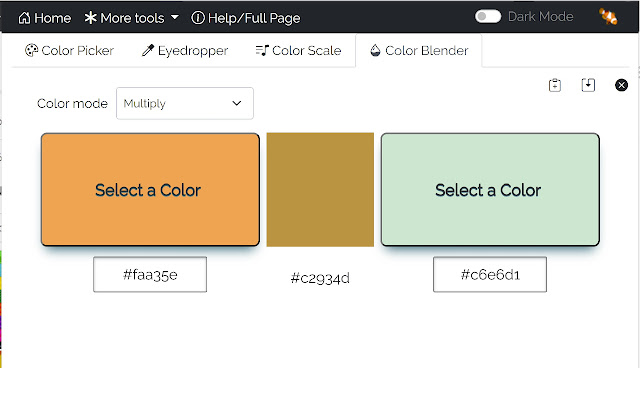Toggle the Dark Mode switch

(x=487, y=17)
